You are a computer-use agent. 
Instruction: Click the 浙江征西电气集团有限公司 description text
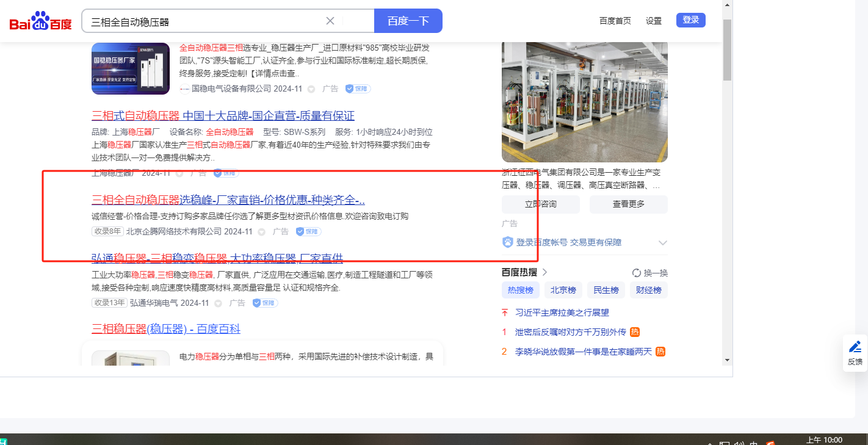click(580, 178)
